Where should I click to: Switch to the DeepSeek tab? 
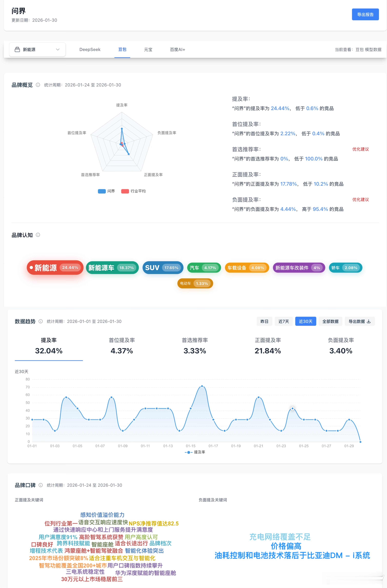coord(90,50)
